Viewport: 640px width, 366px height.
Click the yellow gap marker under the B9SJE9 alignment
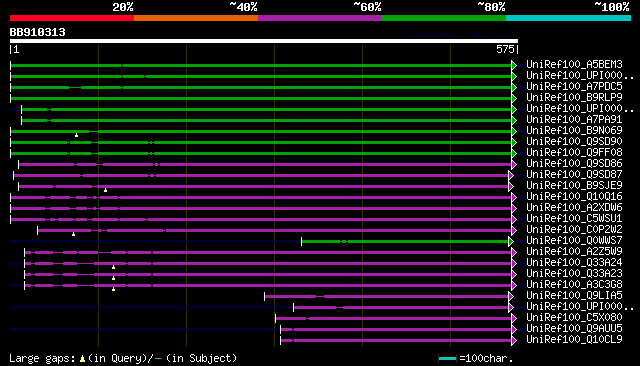(x=105, y=190)
